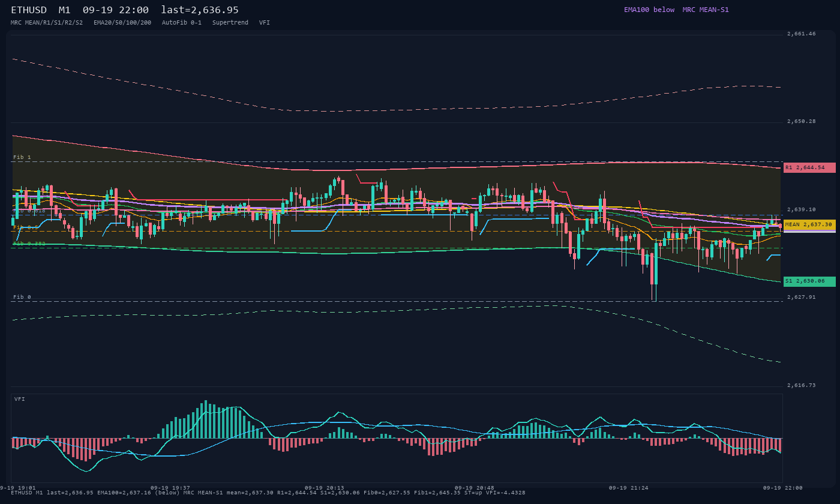Click the 09-19 20:13 time axis label
The width and height of the screenshot is (840, 504).
coord(325,488)
